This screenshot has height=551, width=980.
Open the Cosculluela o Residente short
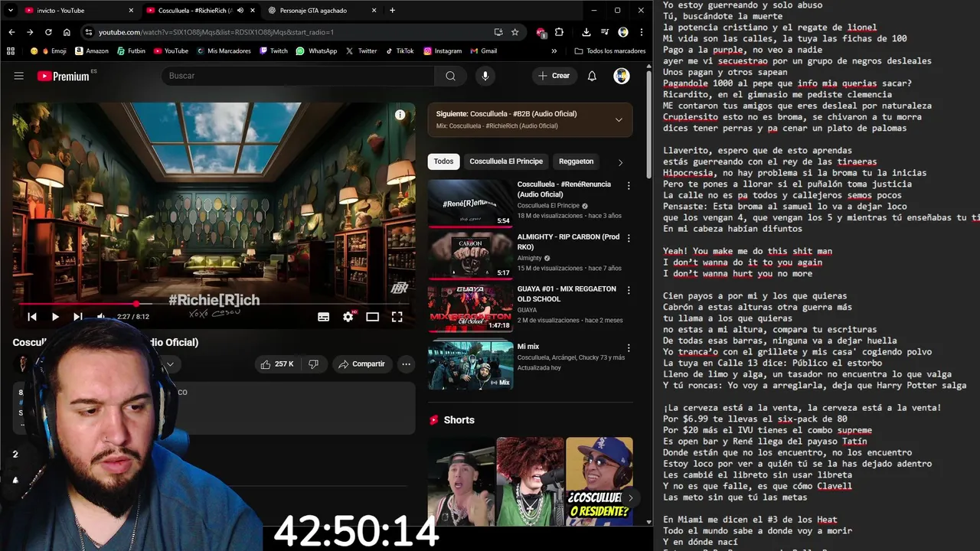(599, 481)
